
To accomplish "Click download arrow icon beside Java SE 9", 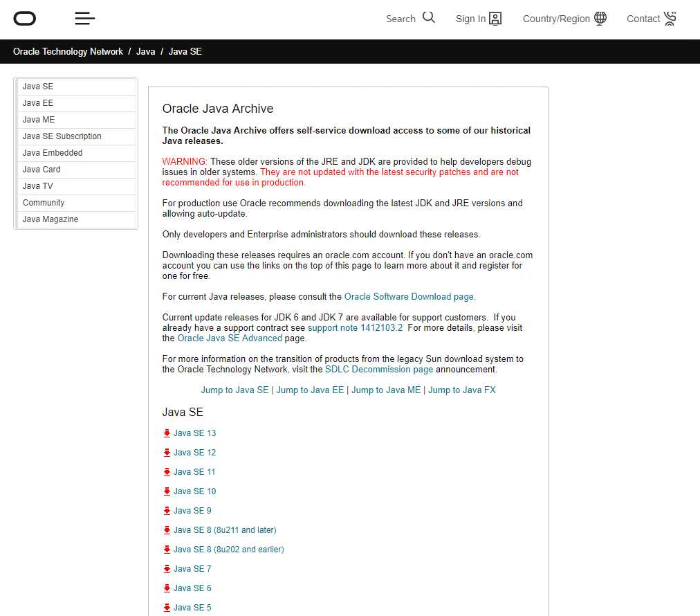I will click(167, 511).
